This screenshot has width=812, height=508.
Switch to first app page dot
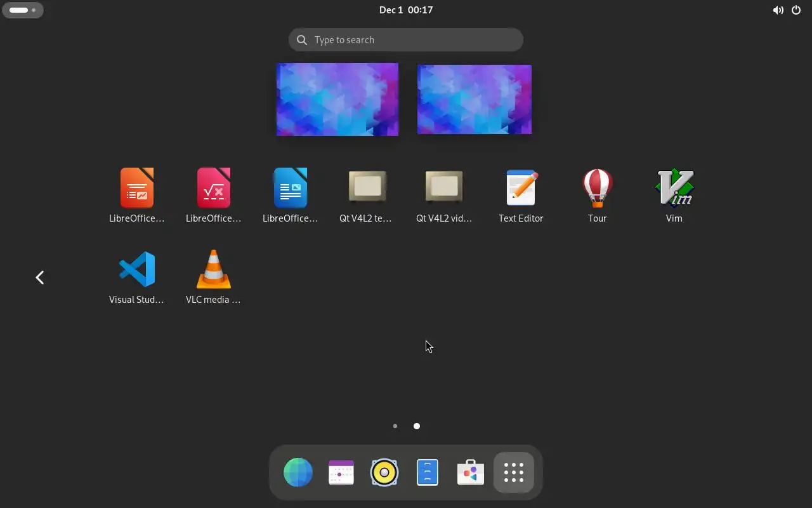coord(395,426)
